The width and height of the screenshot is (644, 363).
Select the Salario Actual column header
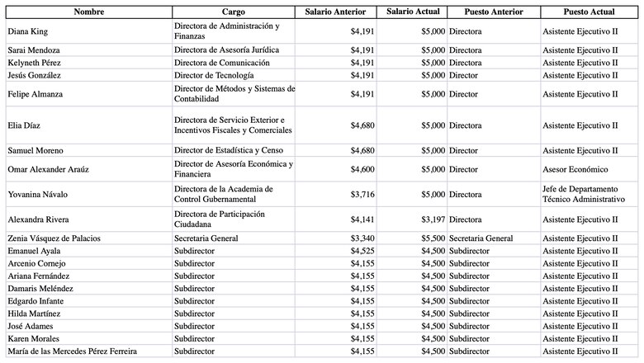pyautogui.click(x=413, y=12)
